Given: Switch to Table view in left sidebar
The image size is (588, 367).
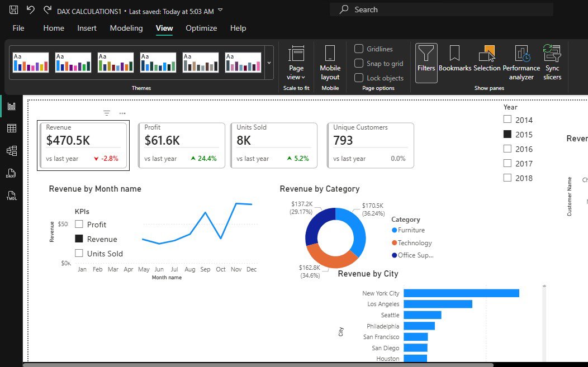Looking at the screenshot, I should [x=12, y=128].
